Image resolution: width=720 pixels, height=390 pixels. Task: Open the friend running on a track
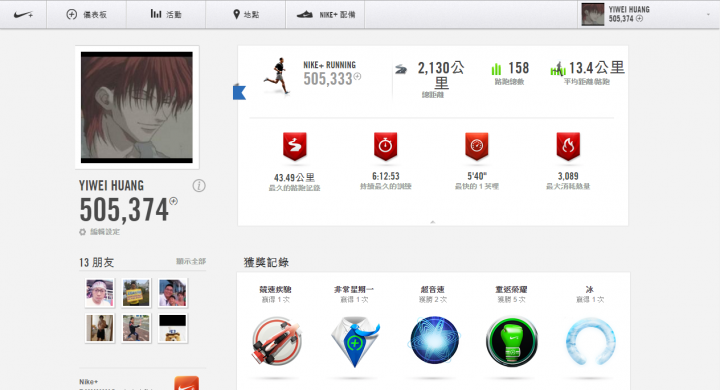pos(136,328)
